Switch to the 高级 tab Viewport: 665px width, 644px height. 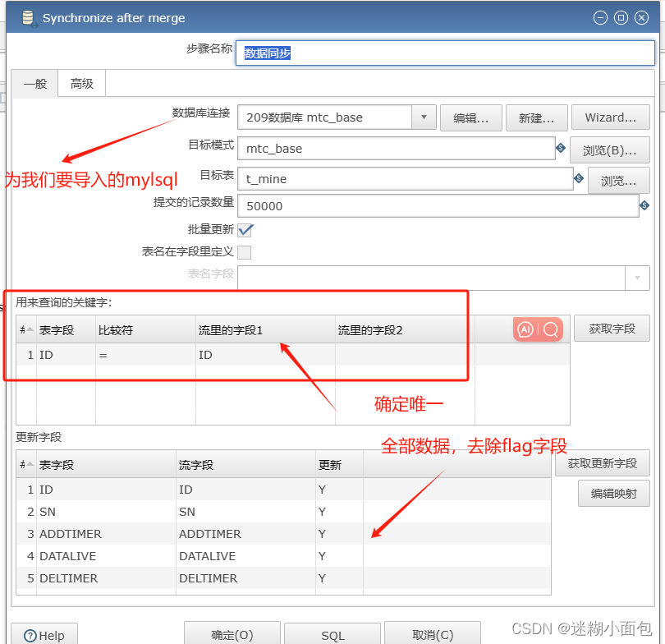click(x=82, y=84)
